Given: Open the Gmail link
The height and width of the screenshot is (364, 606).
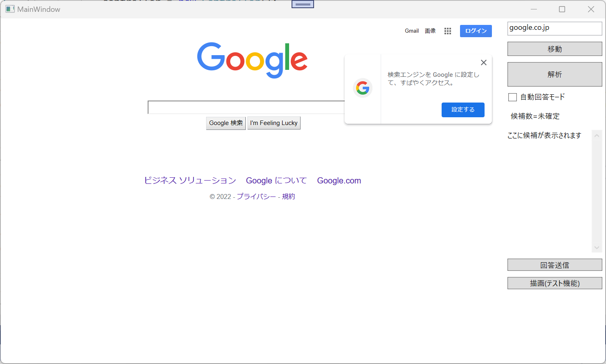Looking at the screenshot, I should coord(412,31).
